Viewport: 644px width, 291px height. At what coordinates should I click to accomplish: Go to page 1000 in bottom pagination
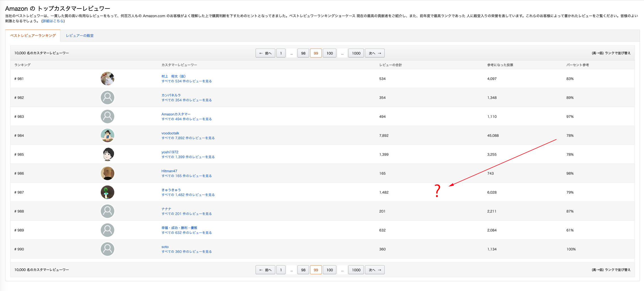point(356,270)
